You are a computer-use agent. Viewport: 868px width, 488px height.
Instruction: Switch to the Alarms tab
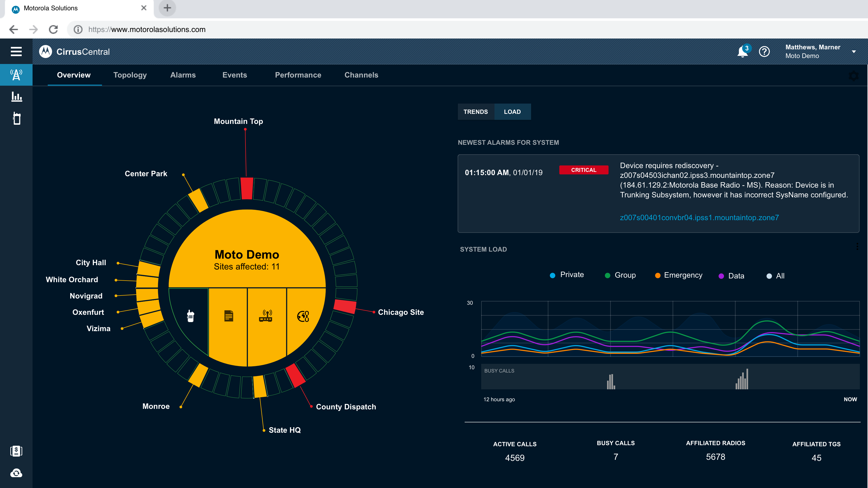(183, 75)
